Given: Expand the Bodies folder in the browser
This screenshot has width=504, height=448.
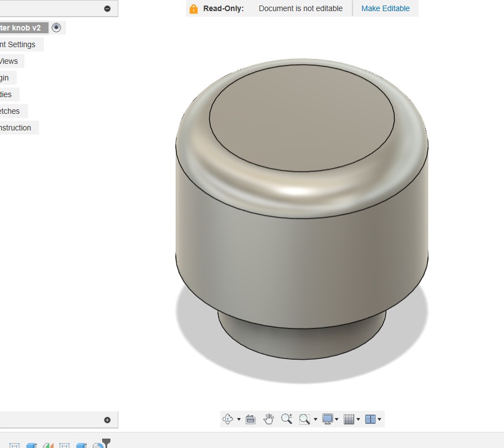Looking at the screenshot, I should click(7, 94).
